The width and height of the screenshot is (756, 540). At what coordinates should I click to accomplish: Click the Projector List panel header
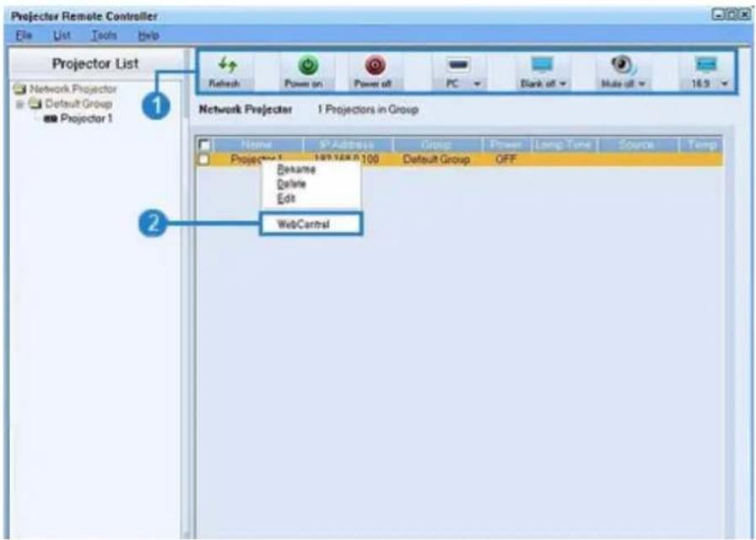pos(95,63)
